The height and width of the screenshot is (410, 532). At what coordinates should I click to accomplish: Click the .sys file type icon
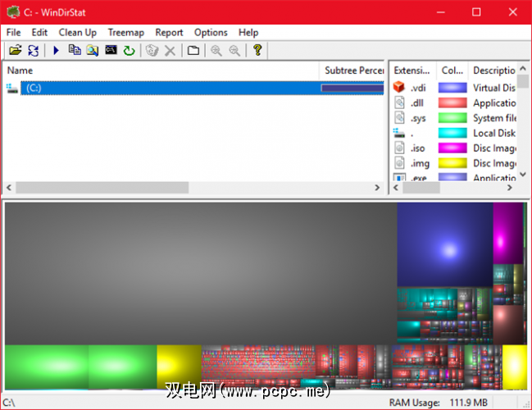coord(400,118)
